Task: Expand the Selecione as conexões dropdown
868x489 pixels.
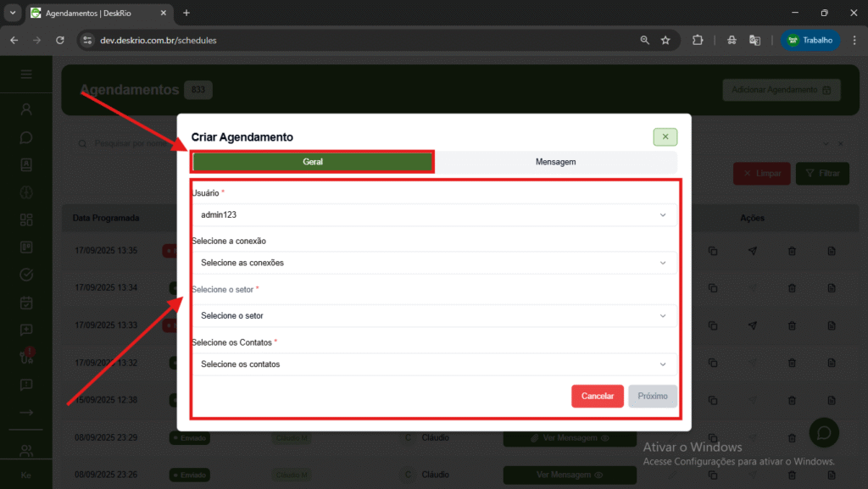Action: pos(433,263)
